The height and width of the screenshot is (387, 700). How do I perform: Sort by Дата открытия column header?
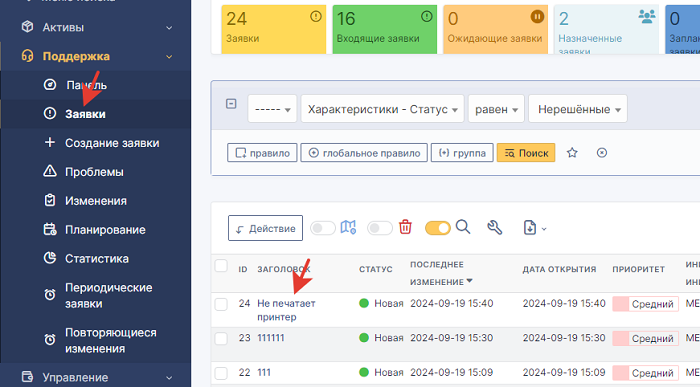tap(559, 269)
